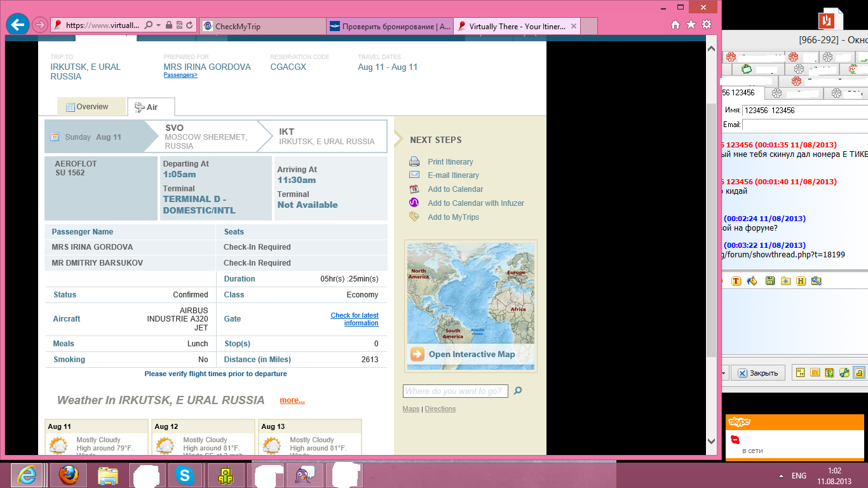Viewport: 868px width, 488px height.
Task: Open the browser Tools gear icon
Action: [706, 25]
